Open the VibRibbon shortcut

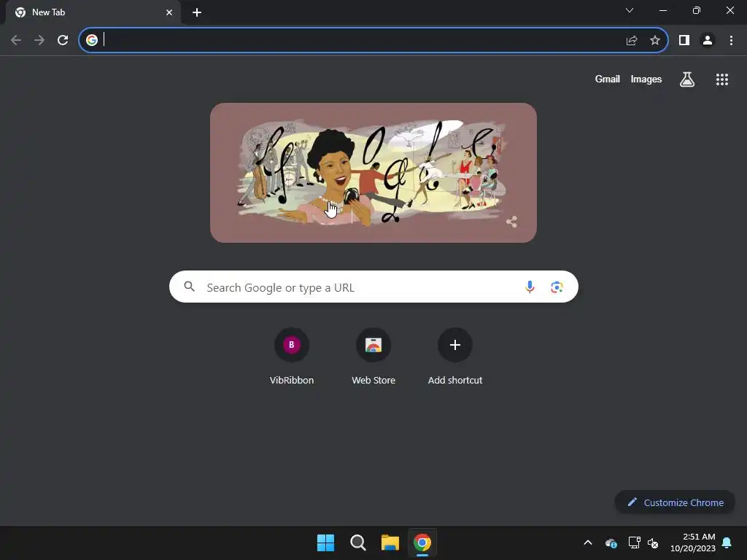[x=292, y=356]
